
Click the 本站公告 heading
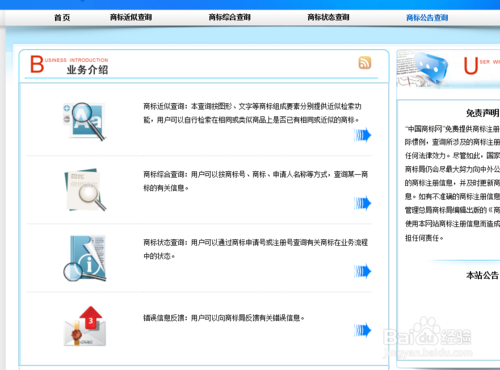pyautogui.click(x=482, y=275)
